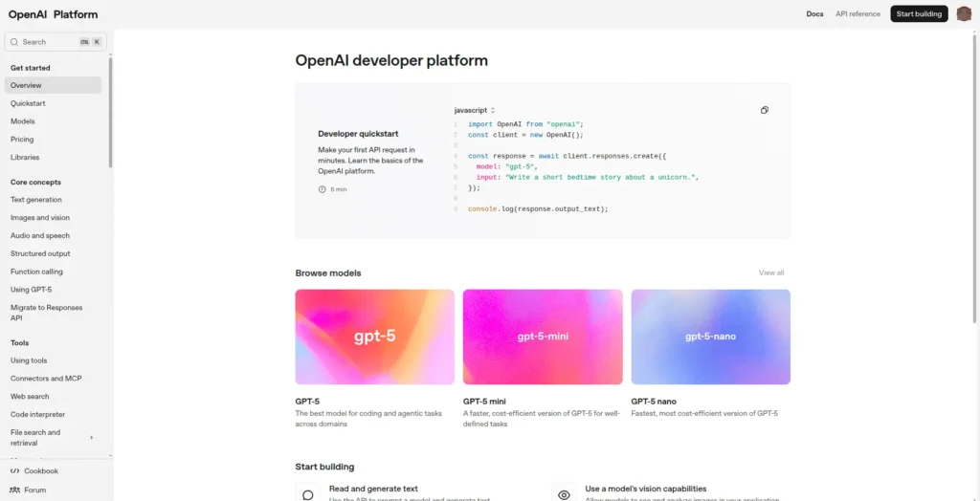The image size is (980, 501).
Task: Click the Get started section header
Action: point(30,68)
